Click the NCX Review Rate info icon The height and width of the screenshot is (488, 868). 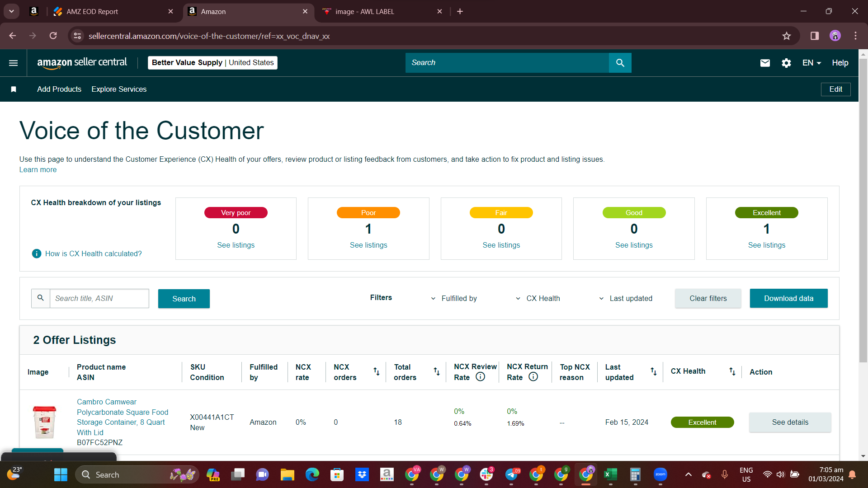click(481, 377)
